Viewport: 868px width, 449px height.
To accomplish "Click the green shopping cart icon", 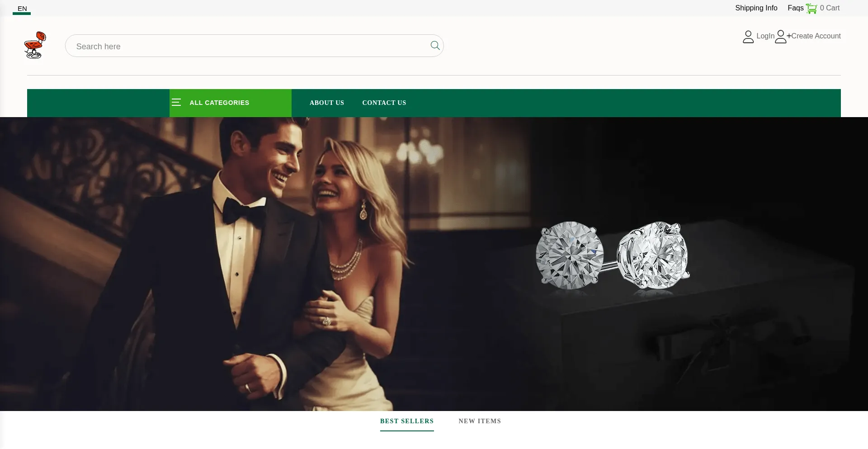I will [811, 9].
